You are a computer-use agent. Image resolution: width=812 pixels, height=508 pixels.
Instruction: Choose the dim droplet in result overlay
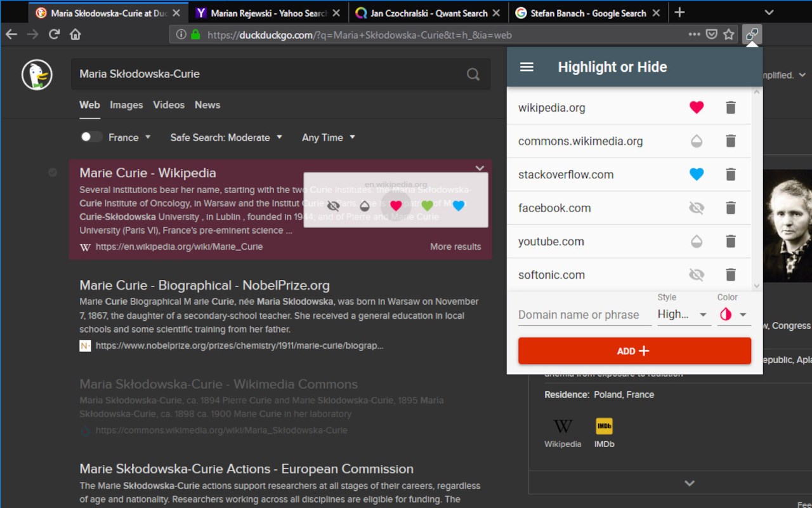tap(364, 206)
